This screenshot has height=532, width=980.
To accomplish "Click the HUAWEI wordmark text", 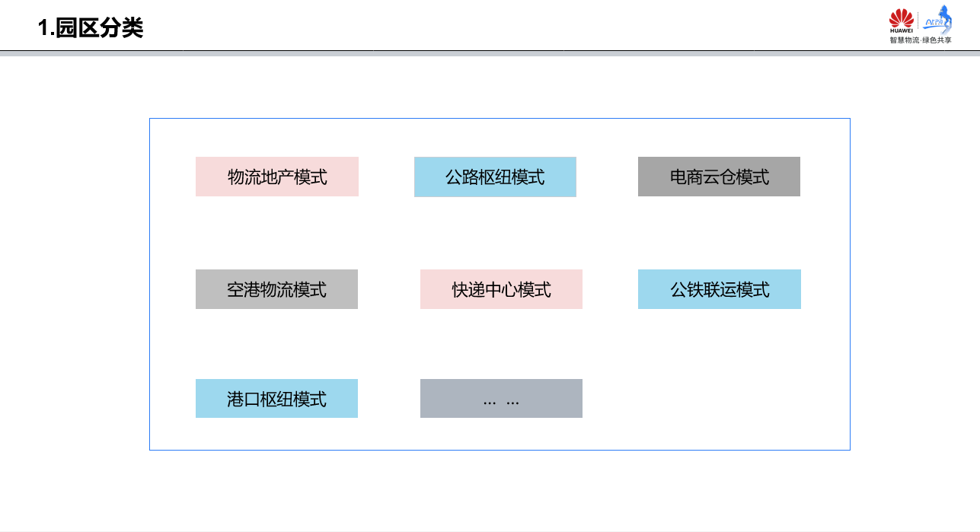I will (x=901, y=31).
